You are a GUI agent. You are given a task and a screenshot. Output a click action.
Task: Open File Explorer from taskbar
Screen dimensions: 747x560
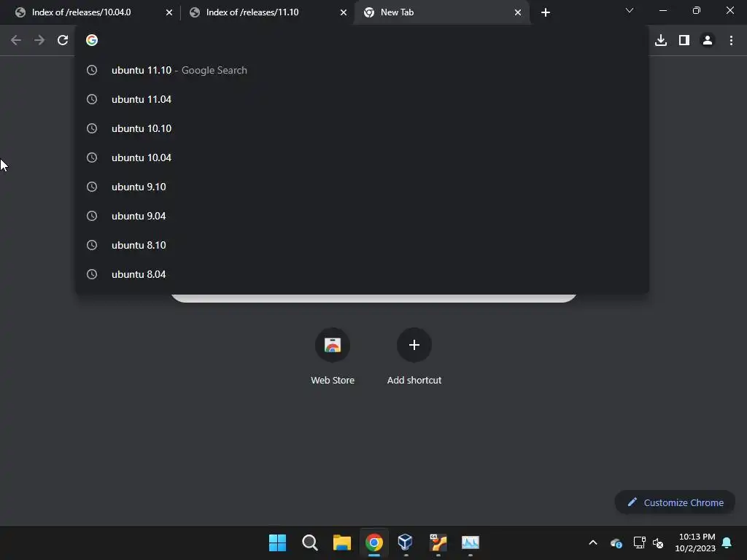tap(342, 542)
